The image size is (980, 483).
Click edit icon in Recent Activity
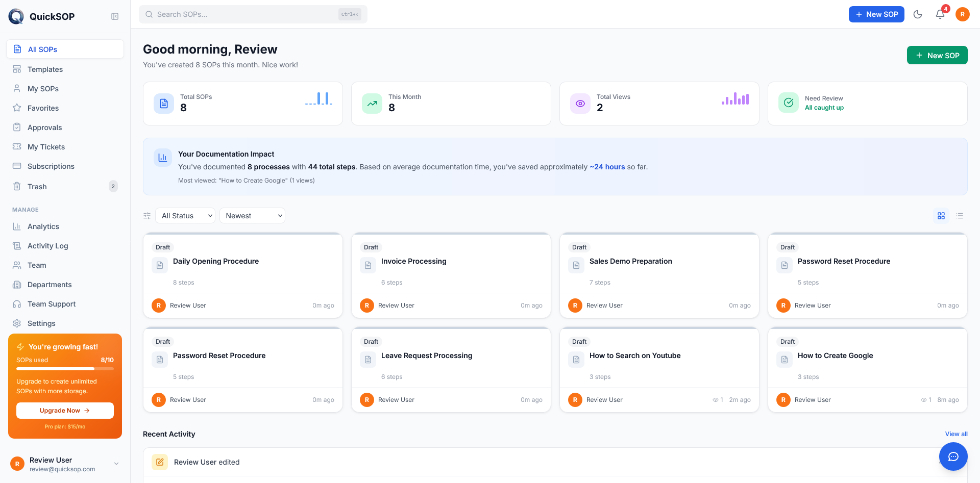[160, 462]
